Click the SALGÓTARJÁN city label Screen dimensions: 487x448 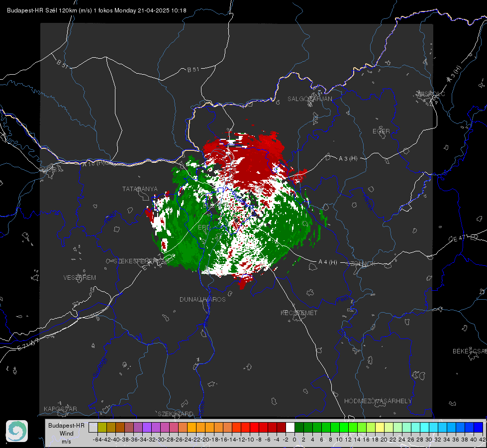click(x=309, y=99)
